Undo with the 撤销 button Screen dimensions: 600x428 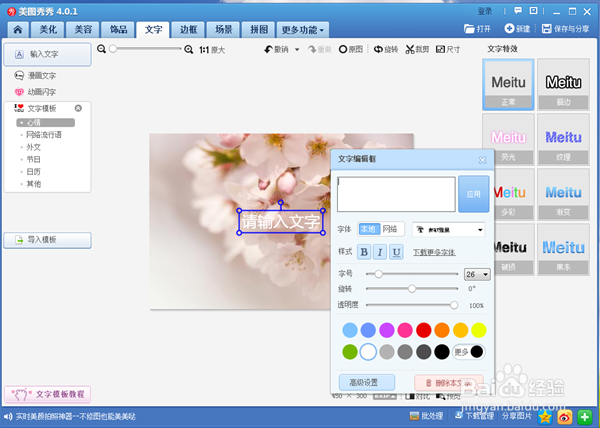coord(277,49)
